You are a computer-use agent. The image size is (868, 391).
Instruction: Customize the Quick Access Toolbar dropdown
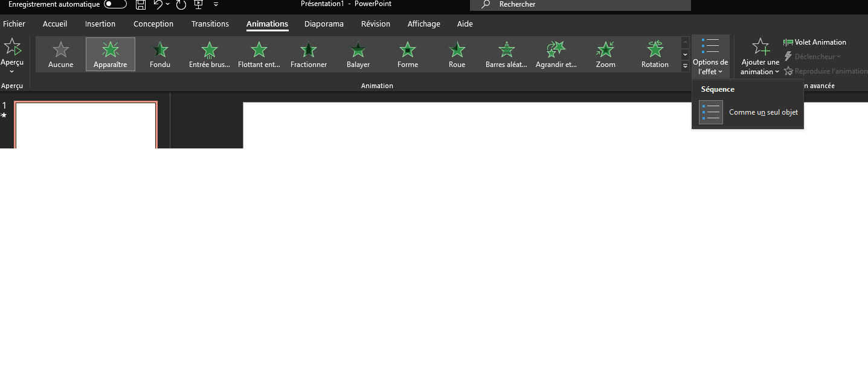coord(216,5)
